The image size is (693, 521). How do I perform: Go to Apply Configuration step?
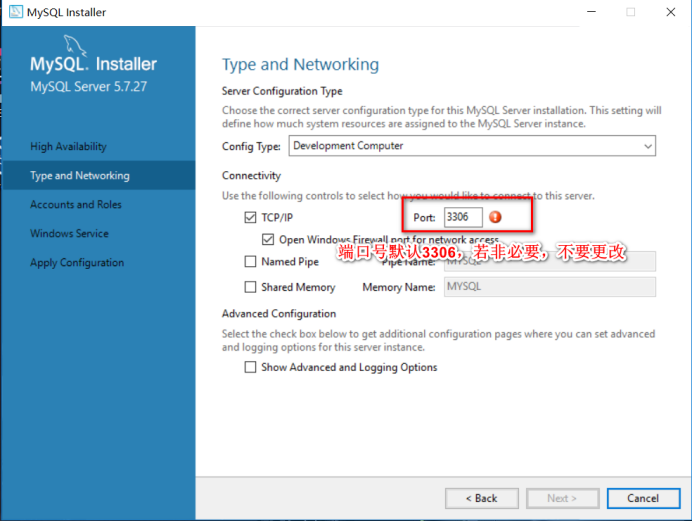[77, 262]
